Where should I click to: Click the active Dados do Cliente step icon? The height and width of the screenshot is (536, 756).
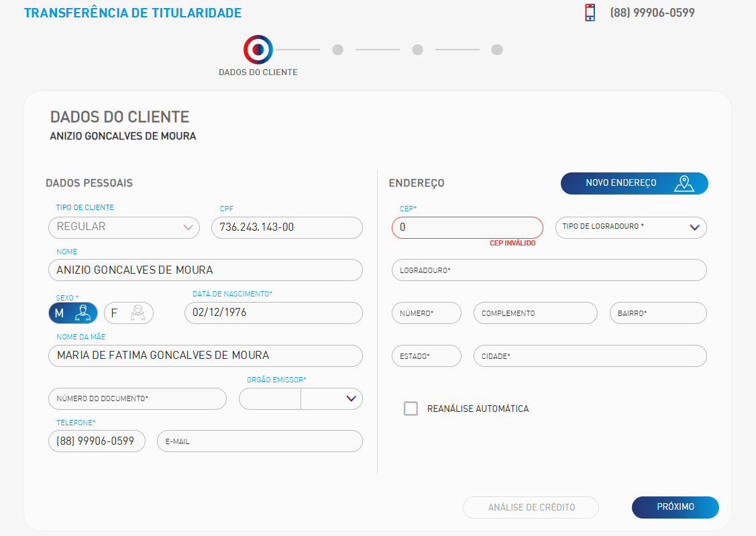[x=258, y=50]
